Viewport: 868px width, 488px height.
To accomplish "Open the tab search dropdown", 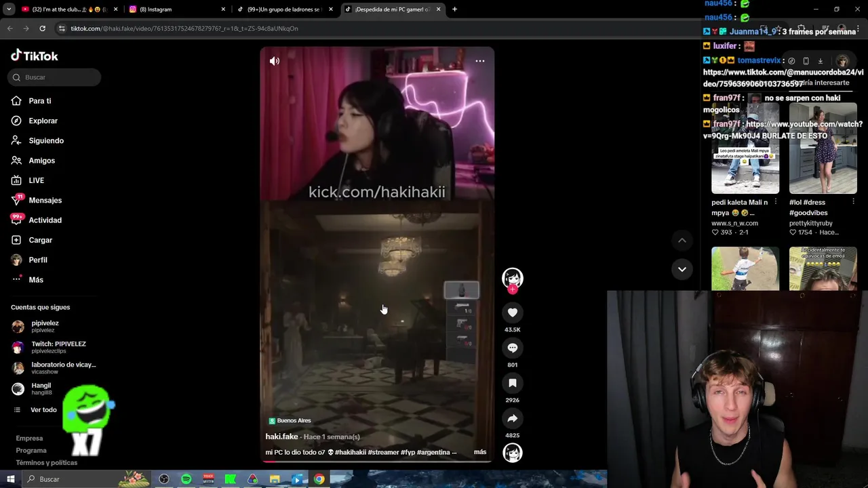I will click(x=7, y=9).
